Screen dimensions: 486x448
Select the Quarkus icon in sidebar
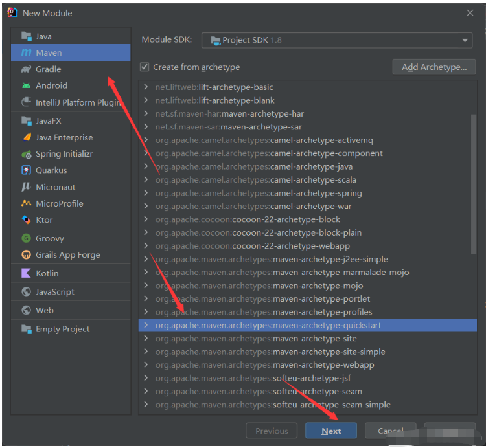(x=26, y=170)
